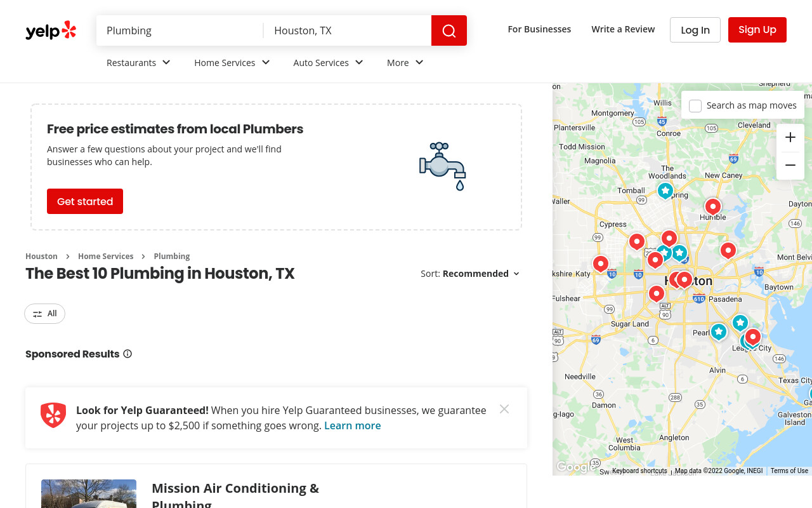Click the red pin near League City
This screenshot has height=508, width=812.
click(x=753, y=337)
